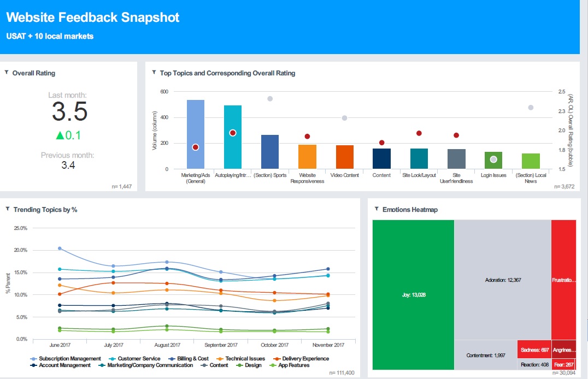Click the green 0.1 change indicator
Viewport: 588px width, 379px height.
point(68,135)
